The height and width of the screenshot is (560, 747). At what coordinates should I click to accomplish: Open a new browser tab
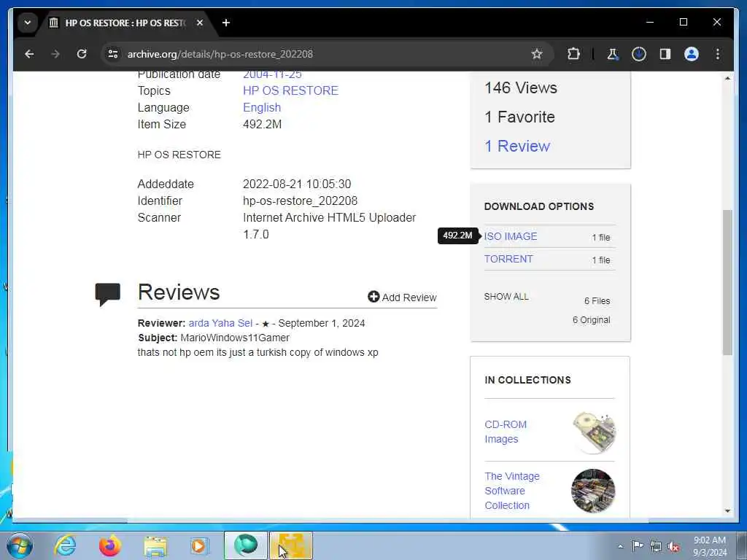[226, 23]
